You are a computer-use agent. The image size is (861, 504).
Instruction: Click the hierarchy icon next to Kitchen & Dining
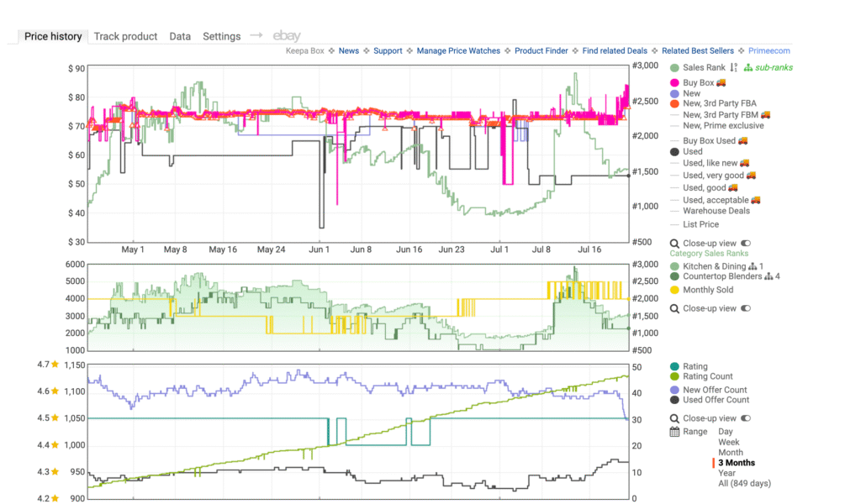point(753,266)
